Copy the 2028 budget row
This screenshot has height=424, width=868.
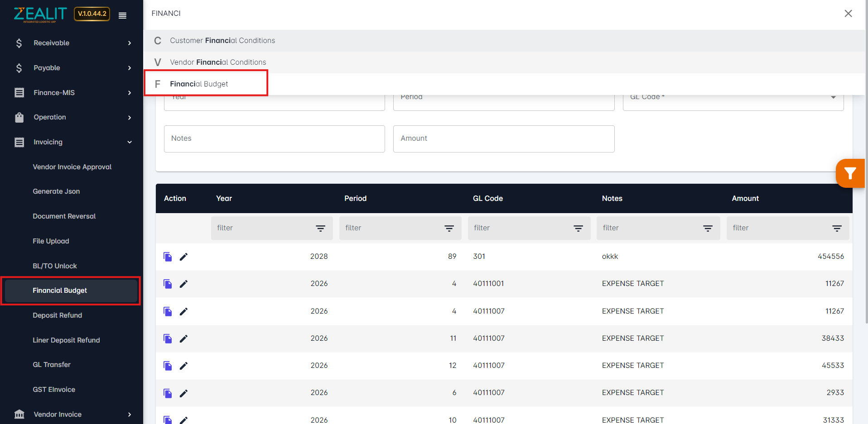coord(168,257)
